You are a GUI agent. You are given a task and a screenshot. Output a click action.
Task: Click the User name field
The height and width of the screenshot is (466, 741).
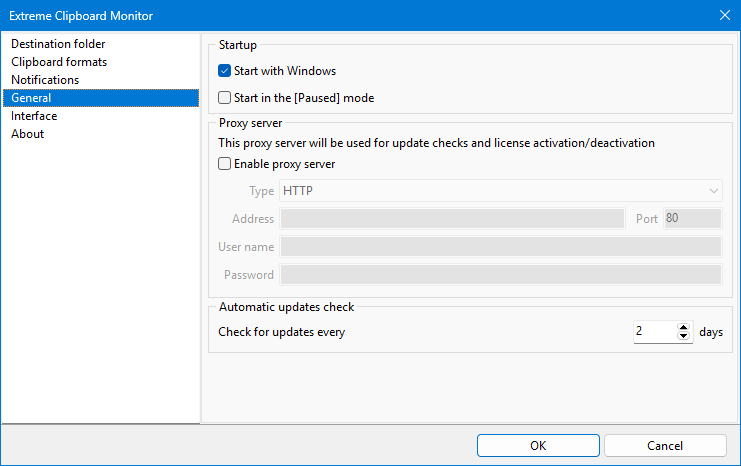pyautogui.click(x=501, y=247)
